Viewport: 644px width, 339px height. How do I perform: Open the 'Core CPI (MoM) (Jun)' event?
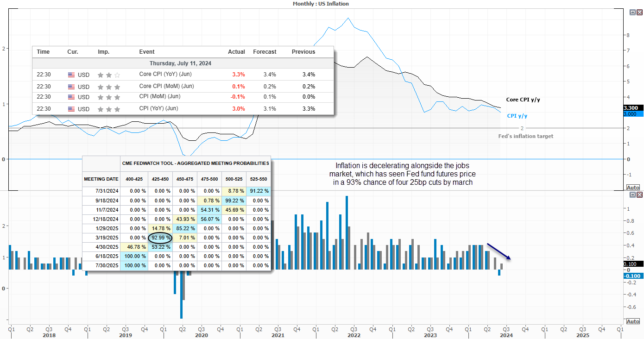point(167,86)
